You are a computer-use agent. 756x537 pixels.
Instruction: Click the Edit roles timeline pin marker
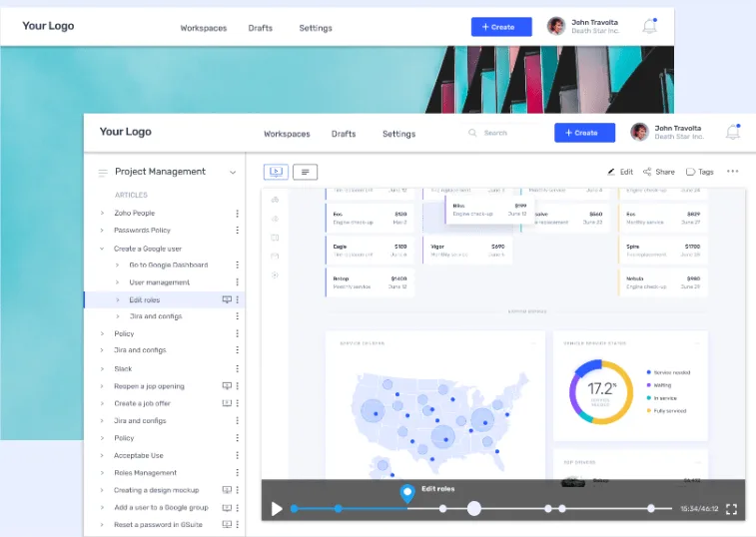[x=406, y=493]
